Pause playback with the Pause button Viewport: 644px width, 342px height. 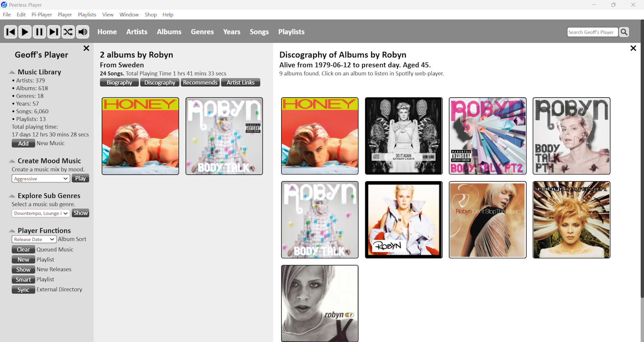click(x=39, y=32)
